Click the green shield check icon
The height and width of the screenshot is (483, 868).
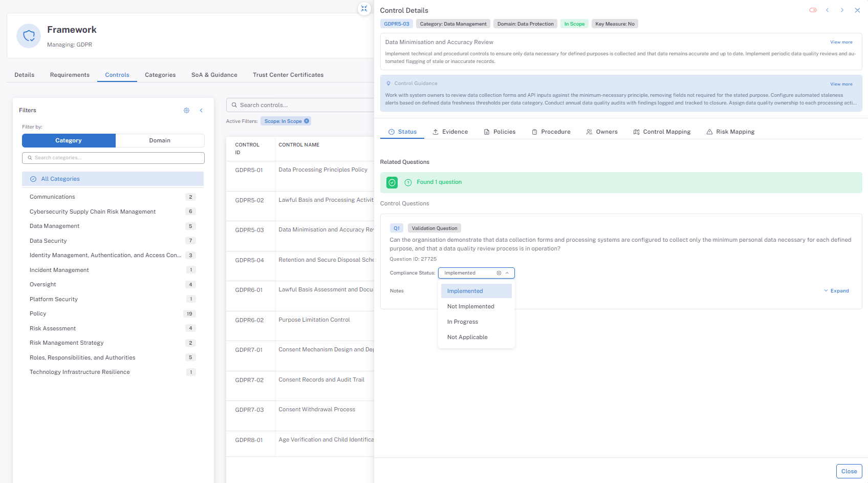click(x=392, y=182)
